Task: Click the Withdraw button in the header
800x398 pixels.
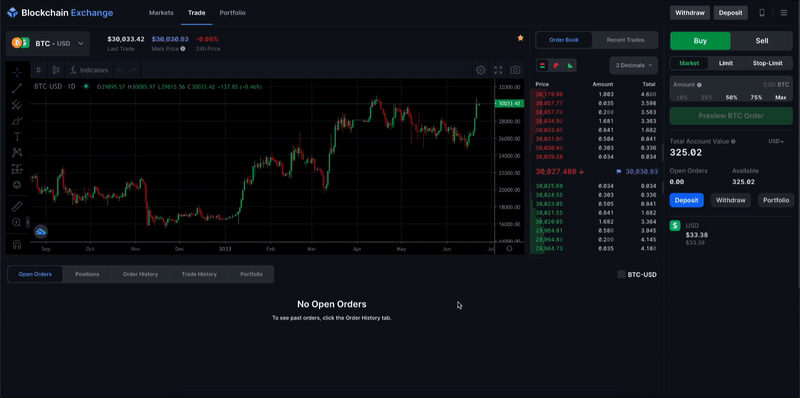Action: coord(690,13)
